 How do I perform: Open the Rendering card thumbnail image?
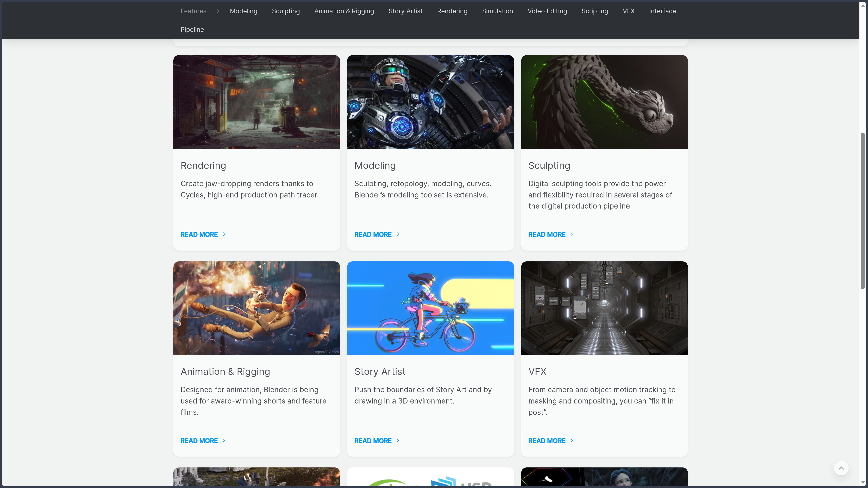[x=256, y=102]
